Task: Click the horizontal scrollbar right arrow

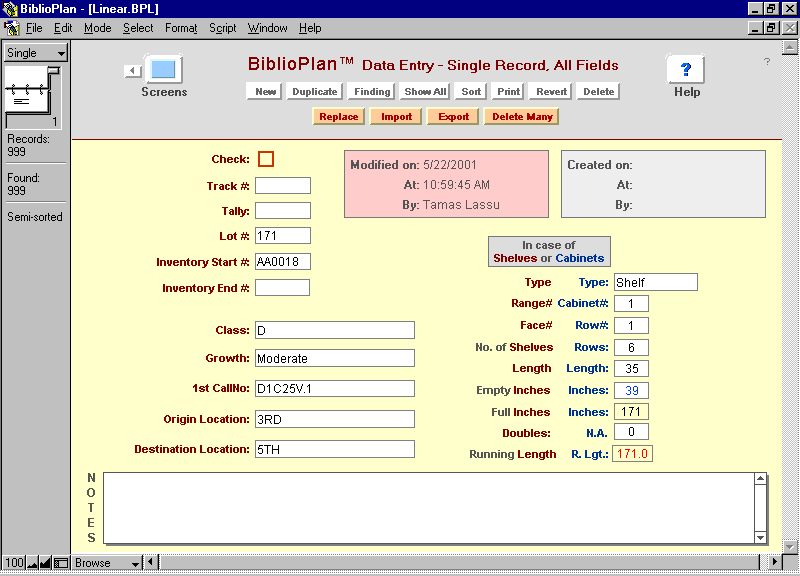Action: coord(774,562)
